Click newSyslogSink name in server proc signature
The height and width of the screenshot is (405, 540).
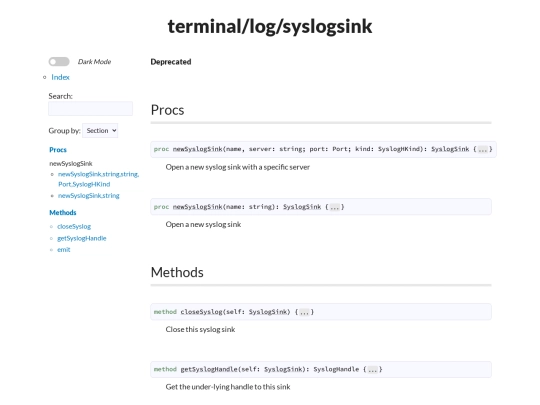(197, 149)
